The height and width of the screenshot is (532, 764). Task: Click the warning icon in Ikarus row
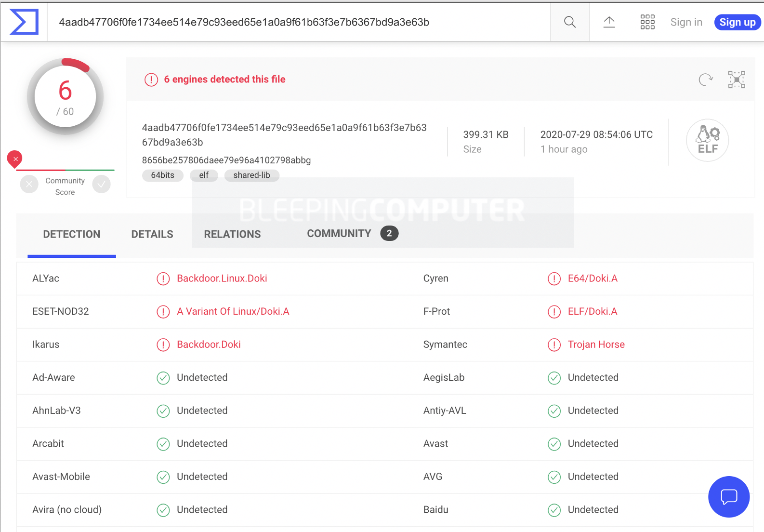[163, 345]
